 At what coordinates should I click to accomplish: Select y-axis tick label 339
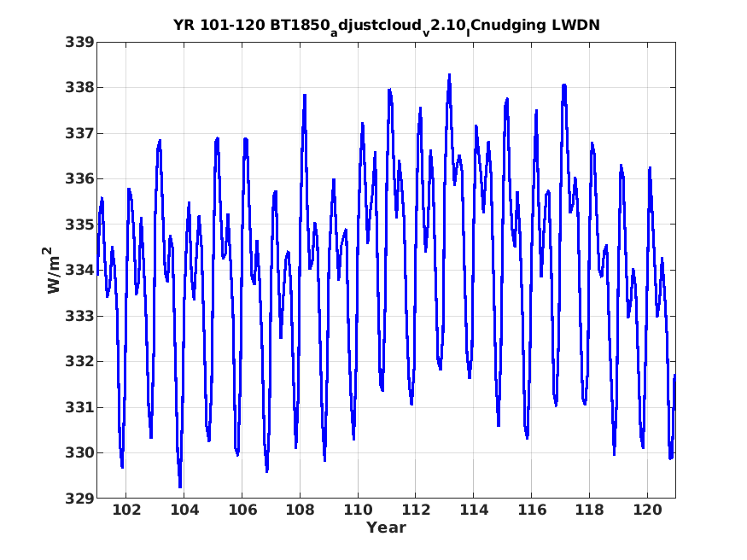(79, 43)
